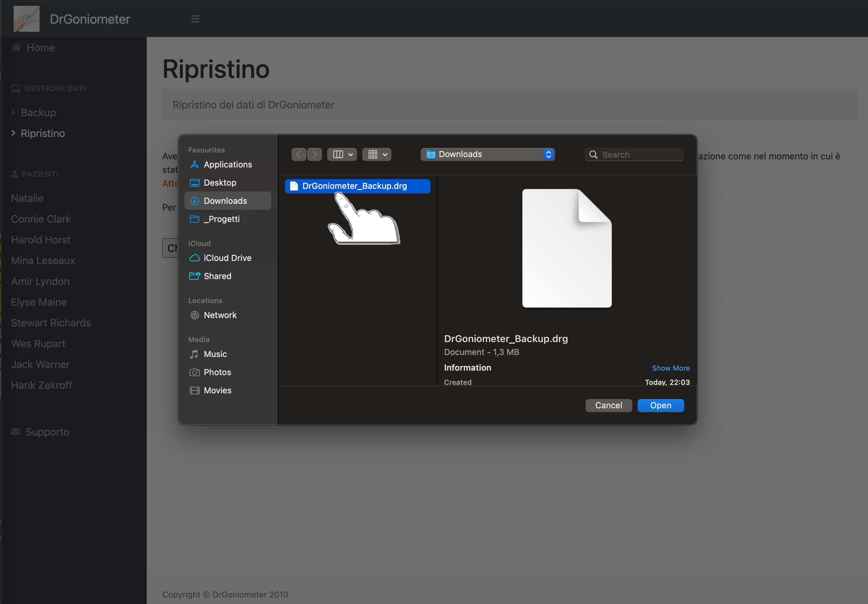Open patient Harold Horst
The height and width of the screenshot is (604, 868).
[x=41, y=240]
